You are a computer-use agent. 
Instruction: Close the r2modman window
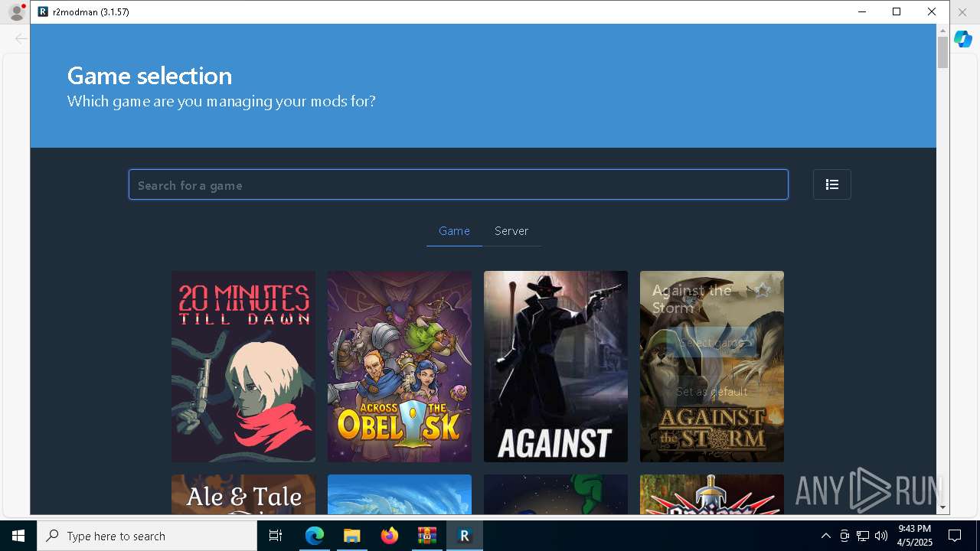click(x=932, y=11)
